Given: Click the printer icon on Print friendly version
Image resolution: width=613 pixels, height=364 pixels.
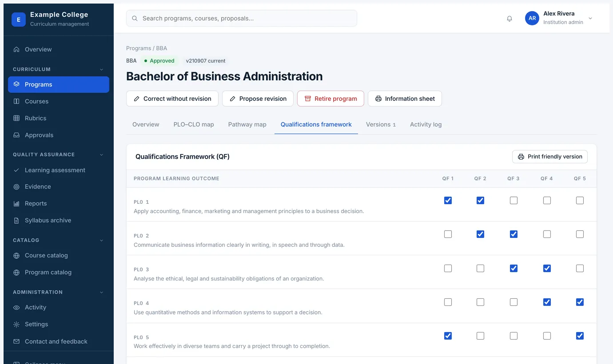Looking at the screenshot, I should pyautogui.click(x=521, y=157).
